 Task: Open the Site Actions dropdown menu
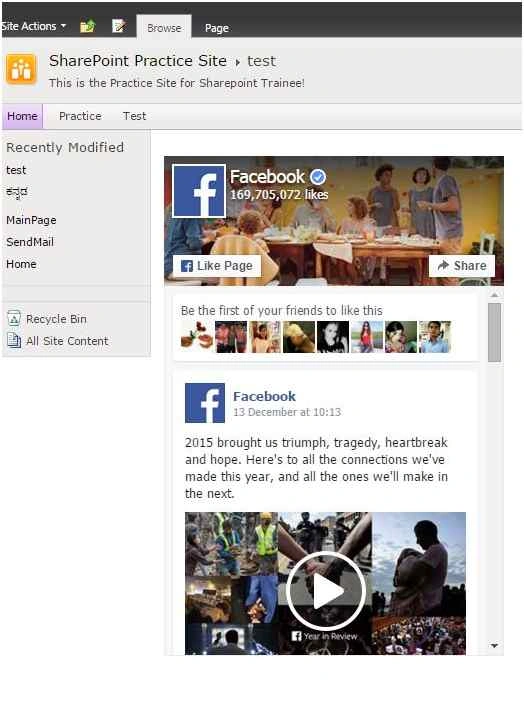click(34, 26)
